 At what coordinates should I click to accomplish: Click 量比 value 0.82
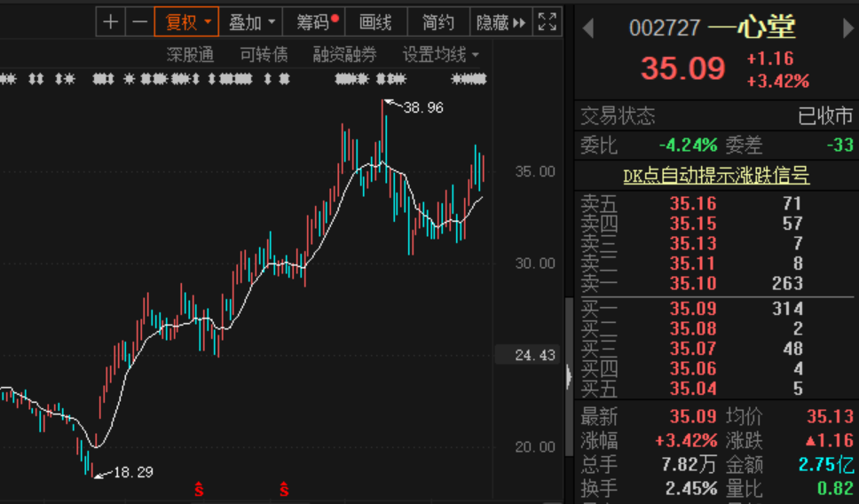835,488
